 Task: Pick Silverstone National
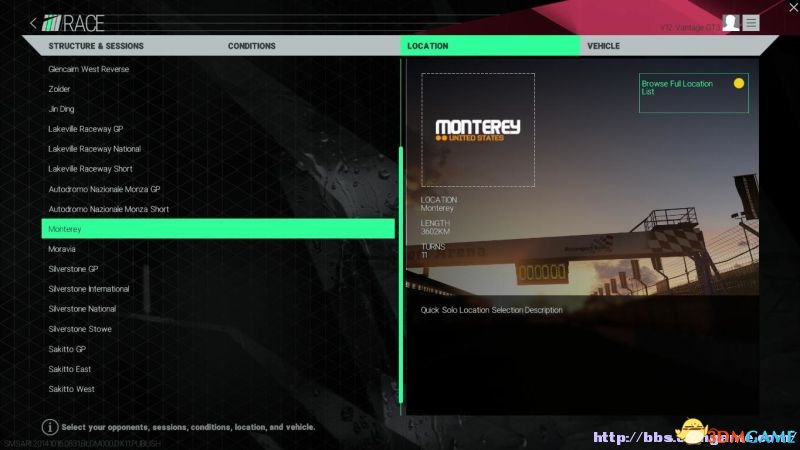[x=82, y=309]
